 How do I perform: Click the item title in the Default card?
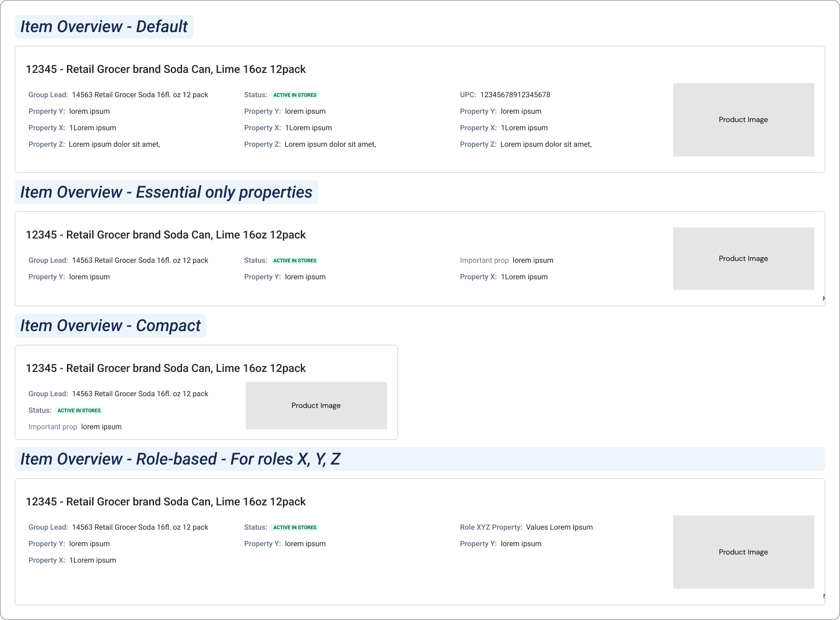click(x=166, y=69)
